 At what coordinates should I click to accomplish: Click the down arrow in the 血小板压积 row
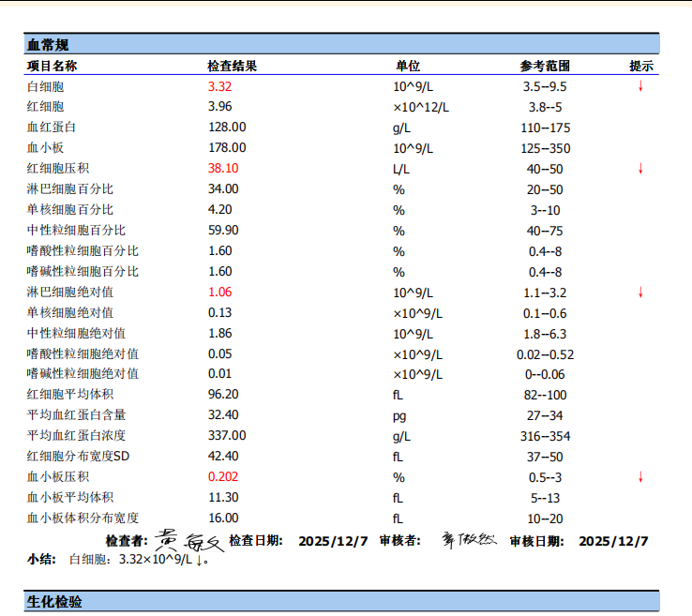click(x=640, y=477)
